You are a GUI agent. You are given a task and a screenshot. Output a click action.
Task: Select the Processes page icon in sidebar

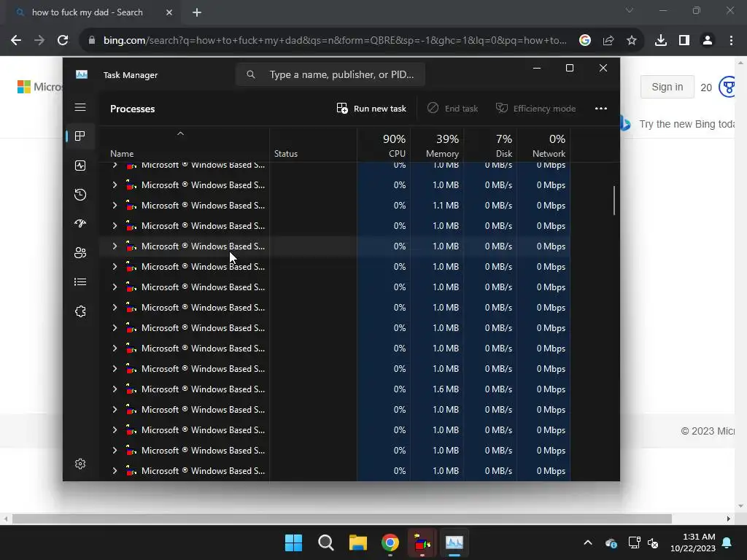(80, 136)
